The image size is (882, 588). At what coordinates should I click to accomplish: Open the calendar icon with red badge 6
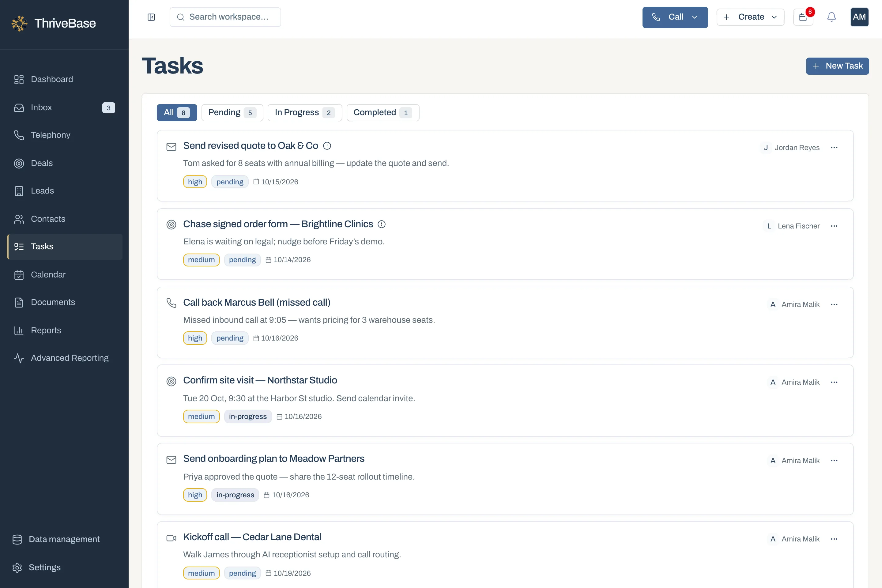[803, 17]
